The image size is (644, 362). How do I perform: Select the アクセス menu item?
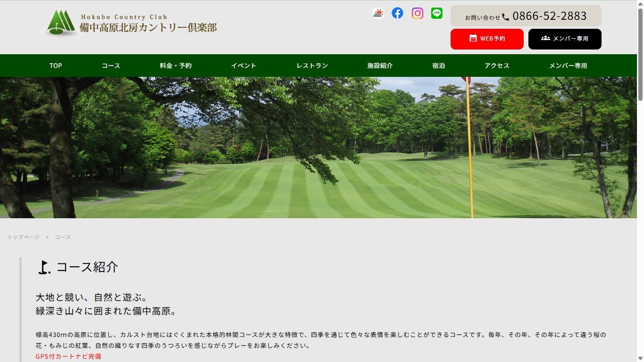point(497,66)
